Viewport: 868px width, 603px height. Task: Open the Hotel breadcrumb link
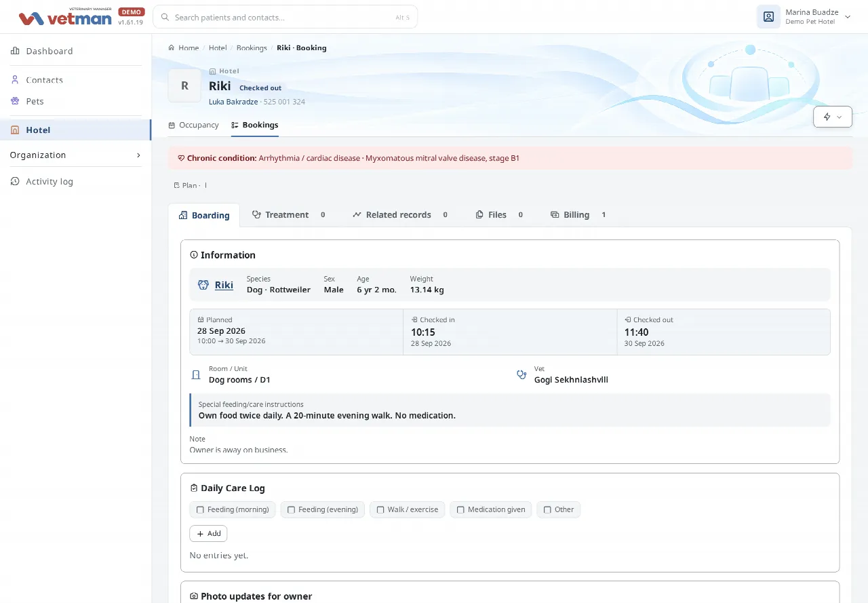218,47
